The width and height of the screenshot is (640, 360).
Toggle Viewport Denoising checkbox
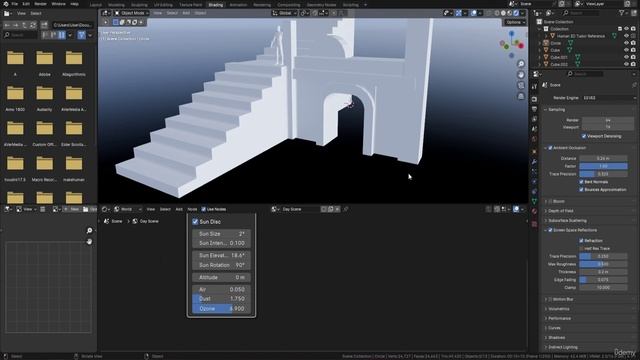coord(584,136)
